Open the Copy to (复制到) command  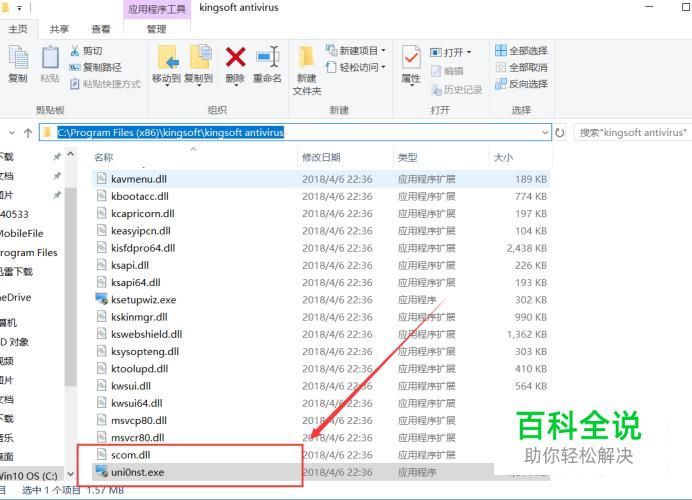click(199, 65)
